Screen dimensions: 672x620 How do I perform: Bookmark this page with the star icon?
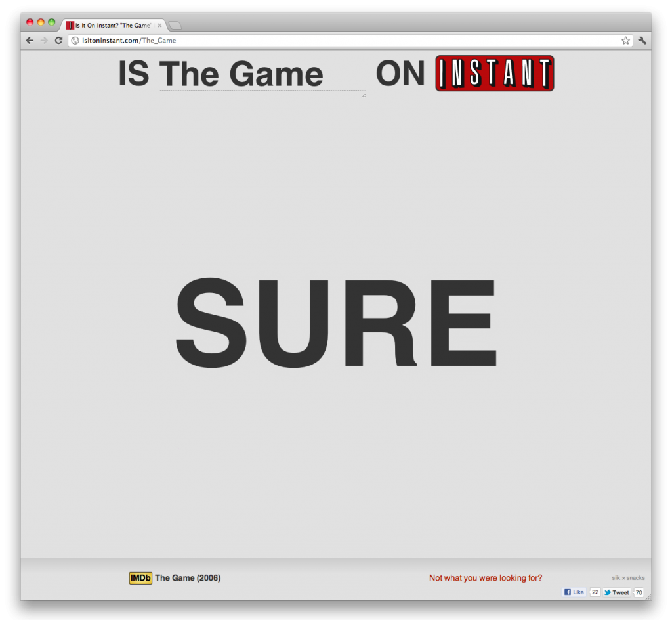(x=625, y=41)
